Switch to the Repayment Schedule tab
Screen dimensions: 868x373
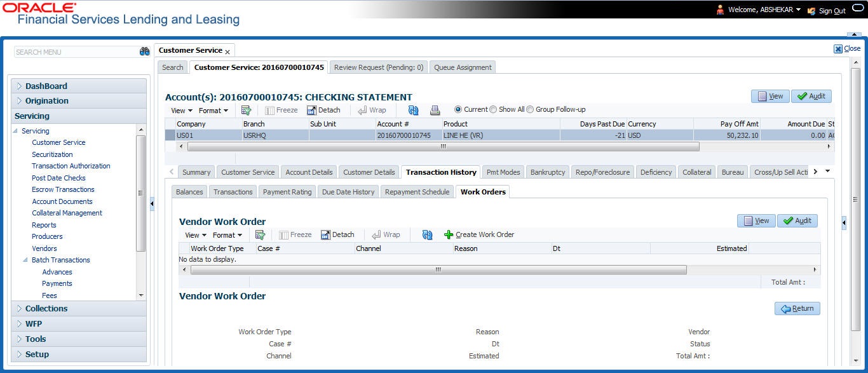point(417,192)
